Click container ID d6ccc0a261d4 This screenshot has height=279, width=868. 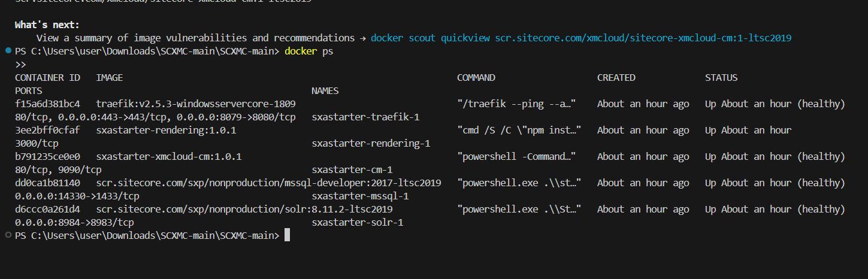click(x=47, y=210)
